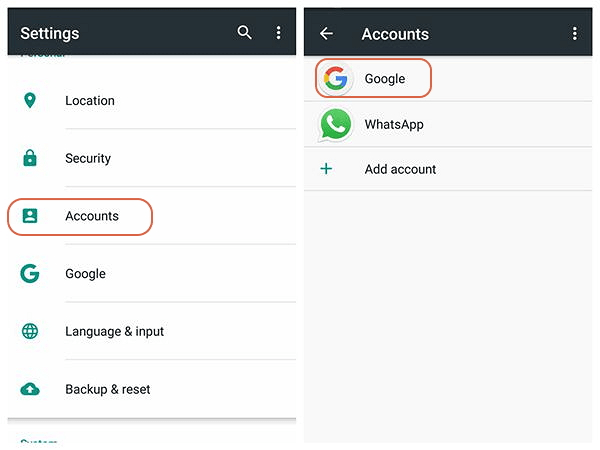The width and height of the screenshot is (600, 450).
Task: Tap the Language & input globe icon
Action: pos(30,331)
